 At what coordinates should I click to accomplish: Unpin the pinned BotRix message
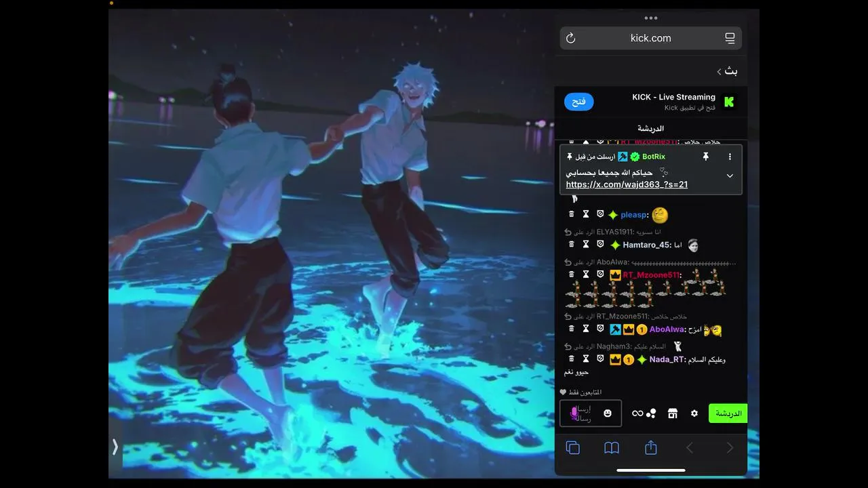[x=705, y=157]
